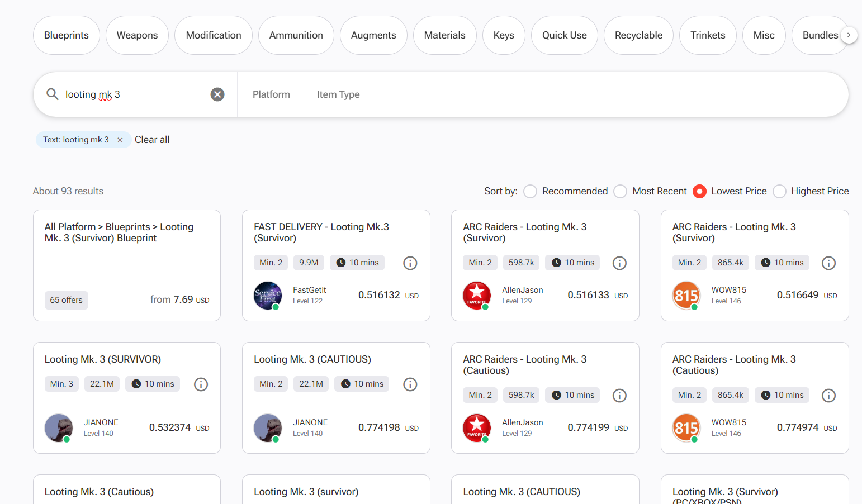Screen dimensions: 862x504
Task: Click AllenJason avatar on Survivor listing
Action: [x=477, y=296]
